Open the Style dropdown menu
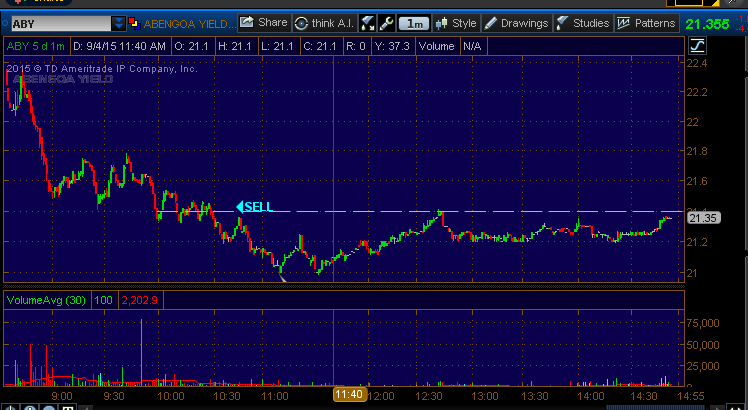This screenshot has height=410, width=748. (456, 22)
